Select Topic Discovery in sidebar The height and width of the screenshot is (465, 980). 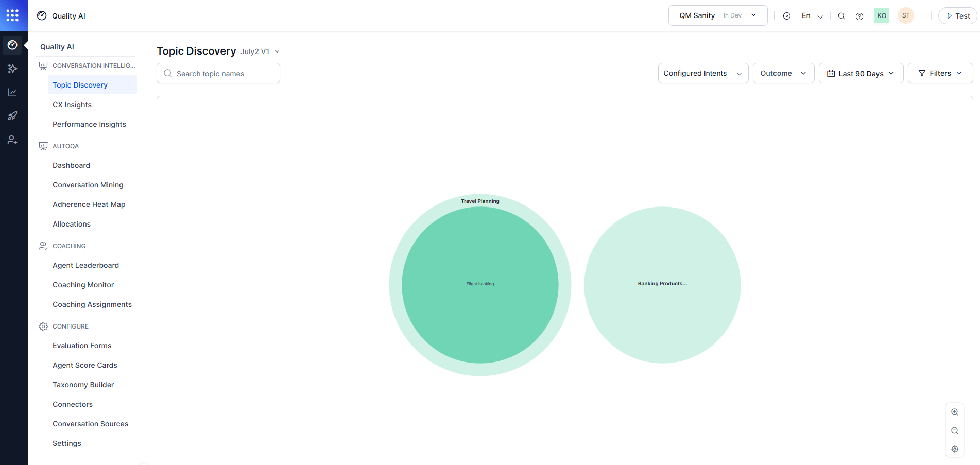[93, 85]
